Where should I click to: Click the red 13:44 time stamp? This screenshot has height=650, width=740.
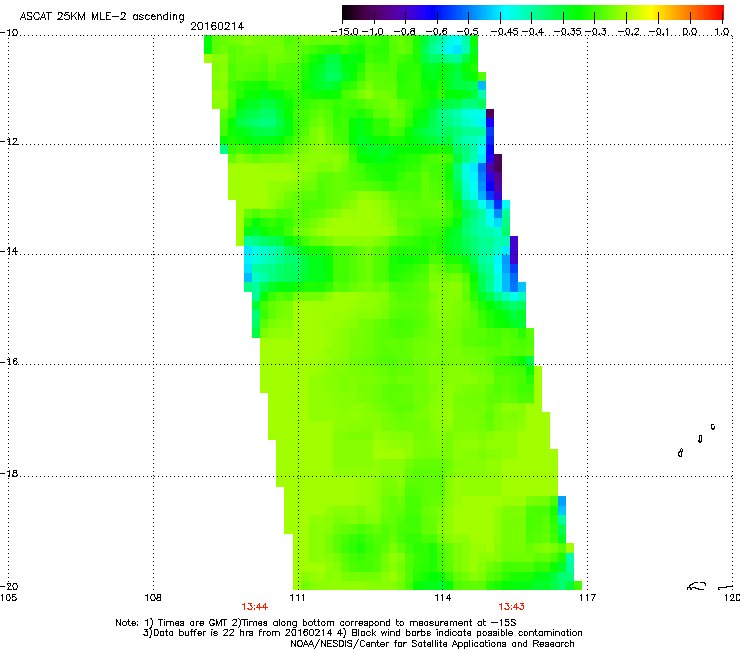[255, 607]
